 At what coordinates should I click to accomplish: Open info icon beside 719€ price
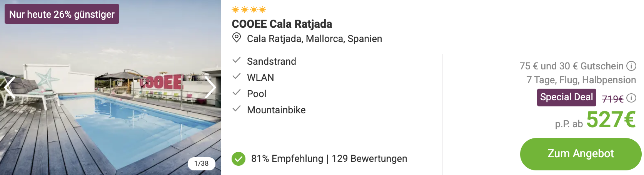click(x=631, y=98)
